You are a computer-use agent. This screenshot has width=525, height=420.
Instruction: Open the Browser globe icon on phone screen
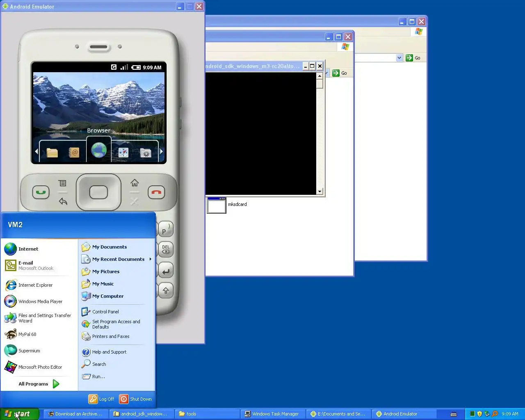tap(99, 151)
